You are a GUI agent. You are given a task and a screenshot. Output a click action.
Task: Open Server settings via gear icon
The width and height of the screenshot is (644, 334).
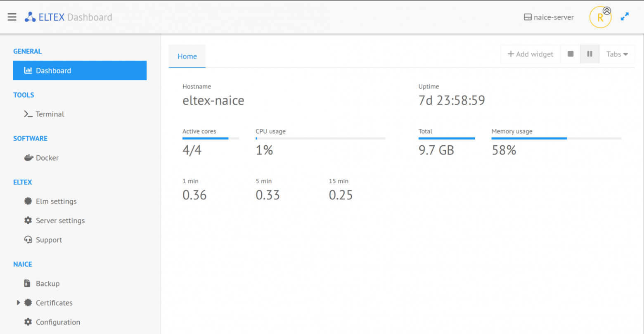(x=28, y=220)
